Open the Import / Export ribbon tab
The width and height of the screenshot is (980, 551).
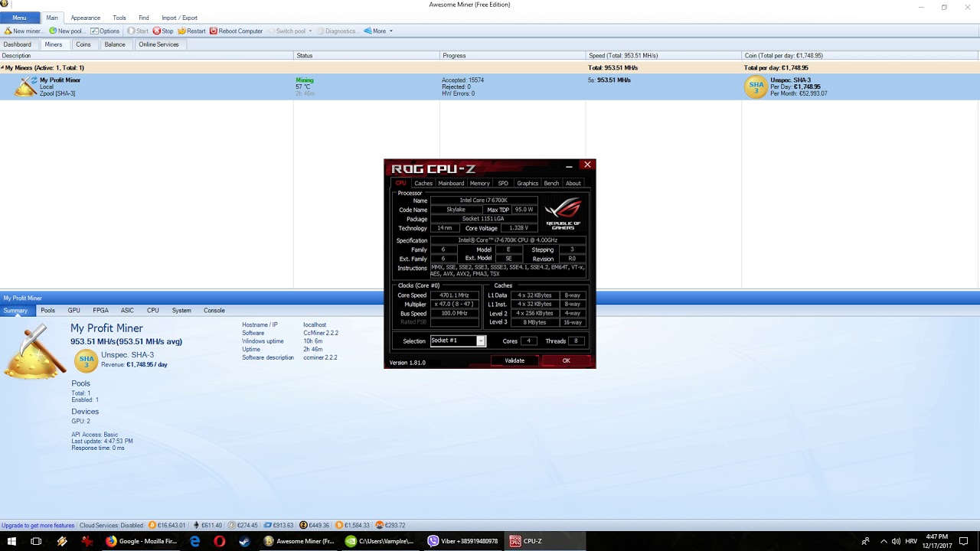179,18
